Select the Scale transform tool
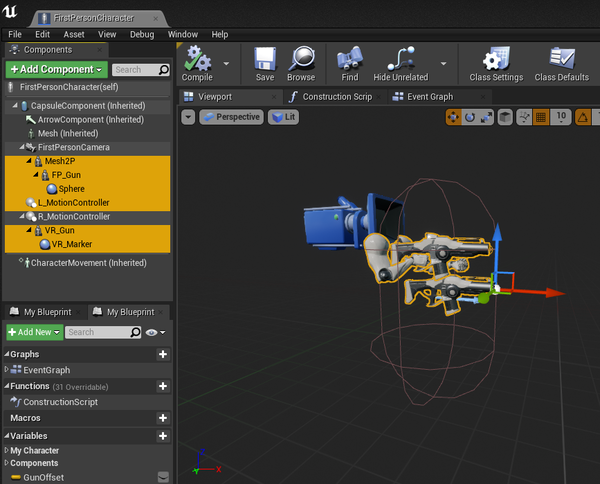Image resolution: width=600 pixels, height=484 pixels. point(486,117)
